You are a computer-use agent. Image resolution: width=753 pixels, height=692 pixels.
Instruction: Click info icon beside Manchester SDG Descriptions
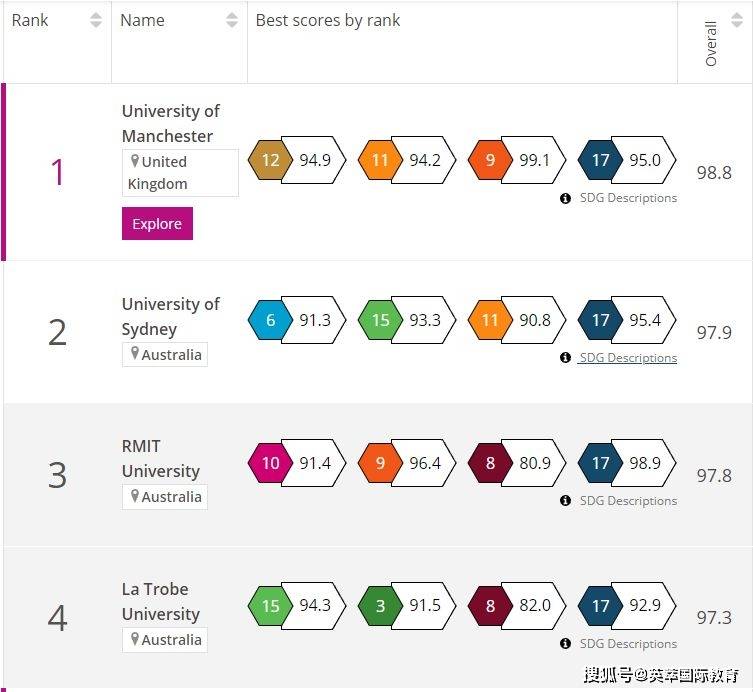(566, 198)
